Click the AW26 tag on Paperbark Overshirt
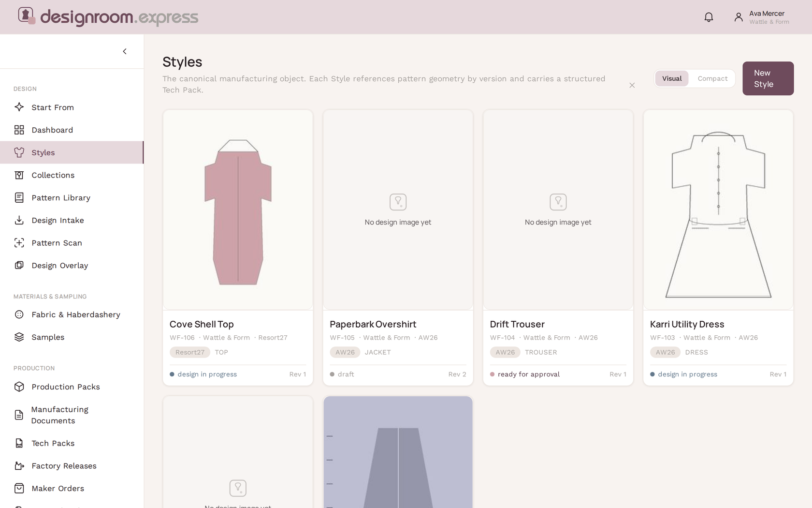This screenshot has height=508, width=812. pyautogui.click(x=345, y=352)
